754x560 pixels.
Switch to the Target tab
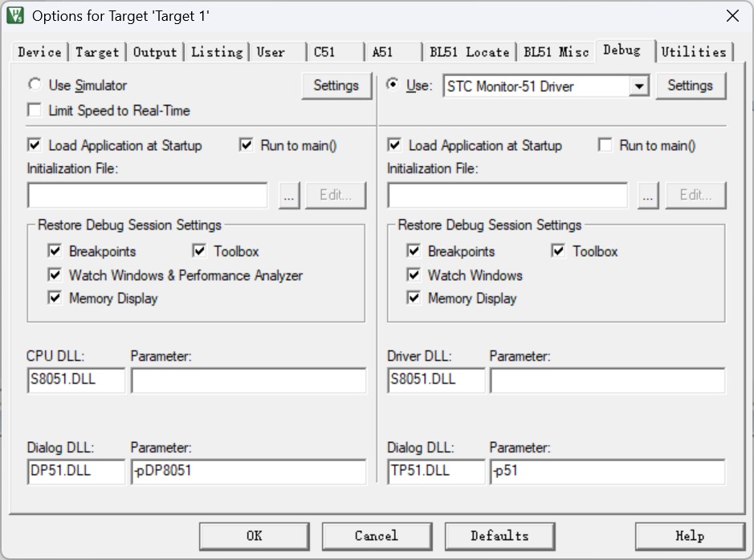(97, 52)
